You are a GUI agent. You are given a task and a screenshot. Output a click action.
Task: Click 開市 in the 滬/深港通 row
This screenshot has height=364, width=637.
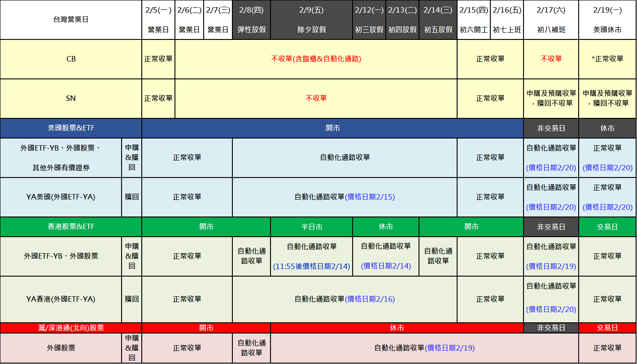[x=206, y=328]
